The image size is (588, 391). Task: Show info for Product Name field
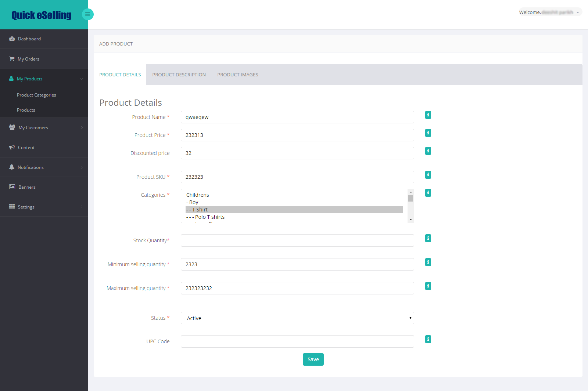(x=428, y=115)
